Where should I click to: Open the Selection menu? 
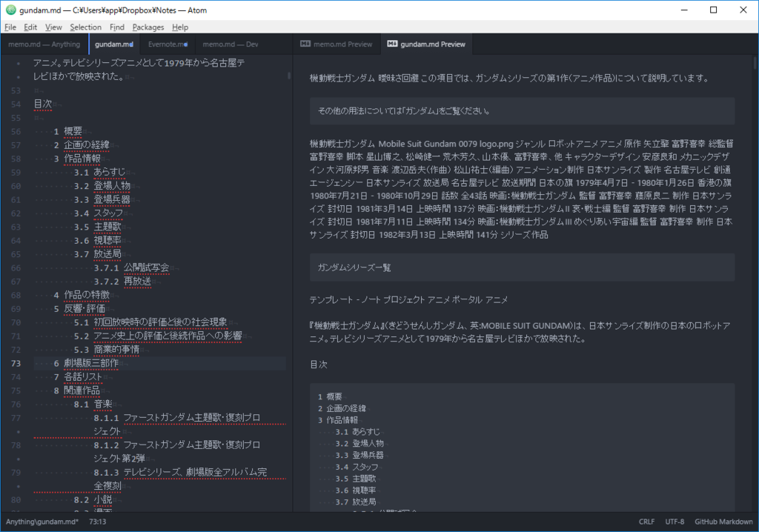pos(86,27)
